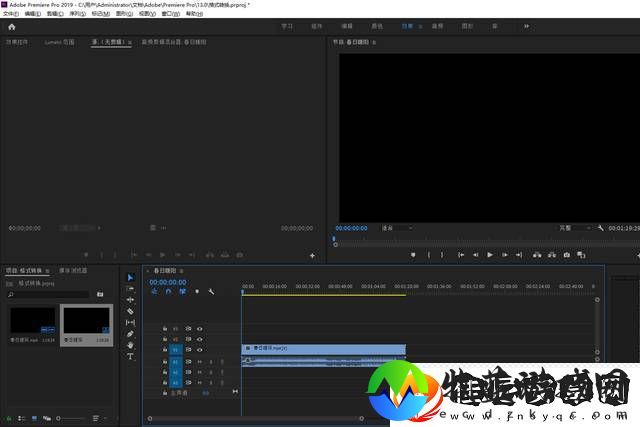Click Mark In in Program Monitor
640x427 pixels.
point(429,255)
